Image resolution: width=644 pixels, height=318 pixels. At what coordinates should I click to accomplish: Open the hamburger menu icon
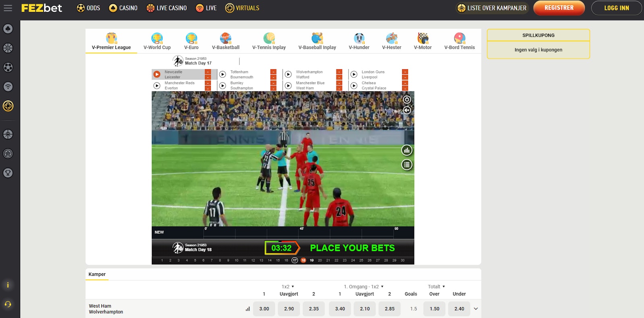(8, 8)
